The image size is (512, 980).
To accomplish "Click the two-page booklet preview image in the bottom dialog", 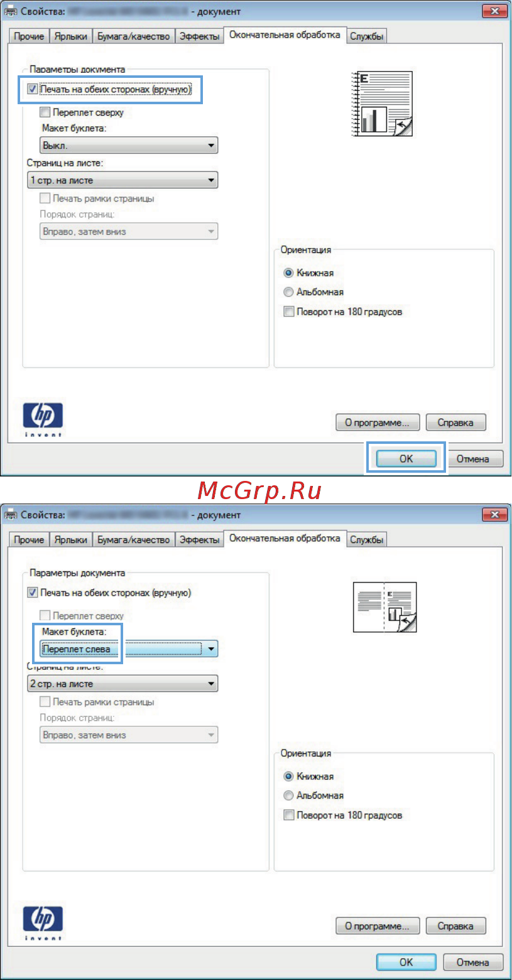I will [385, 607].
